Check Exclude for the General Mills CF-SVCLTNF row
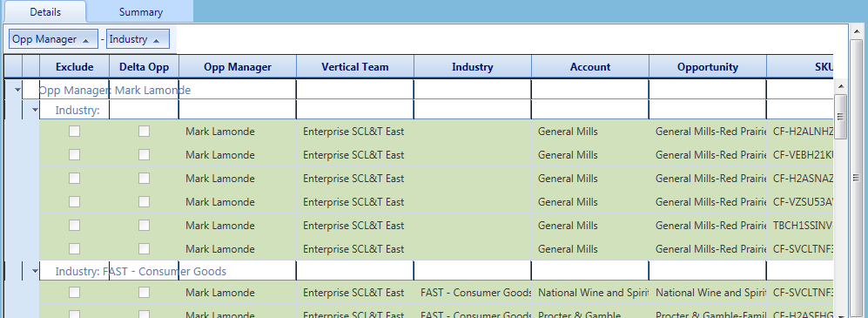 pos(74,248)
